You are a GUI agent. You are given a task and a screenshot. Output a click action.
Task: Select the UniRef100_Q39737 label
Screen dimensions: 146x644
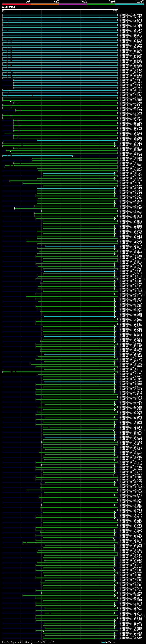coord(131,55)
